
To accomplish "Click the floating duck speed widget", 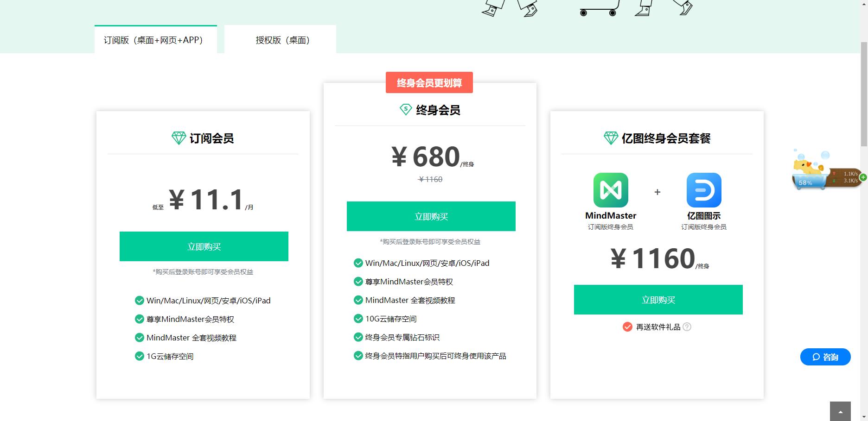I will pos(826,170).
